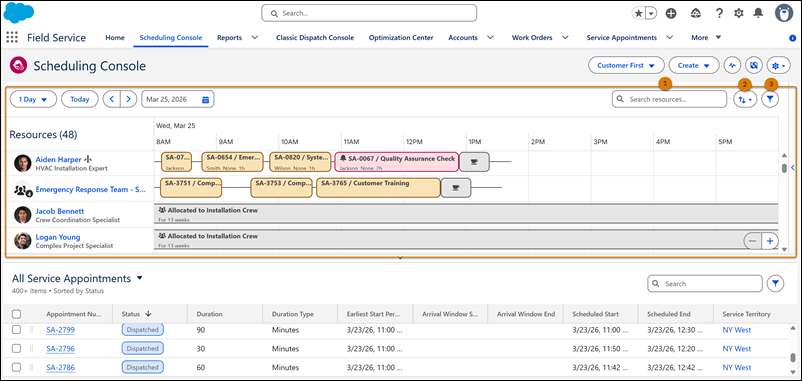Expand the Reports tab chevron
Viewport: 802px width, 381px height.
(255, 37)
